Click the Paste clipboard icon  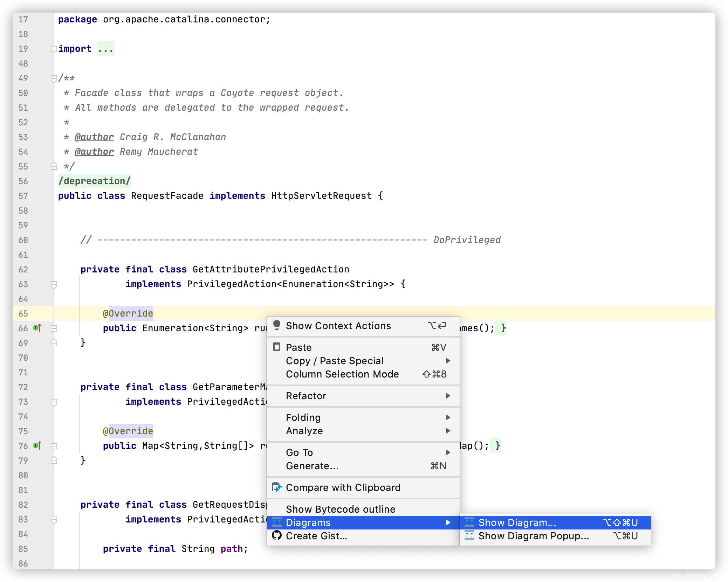[276, 347]
